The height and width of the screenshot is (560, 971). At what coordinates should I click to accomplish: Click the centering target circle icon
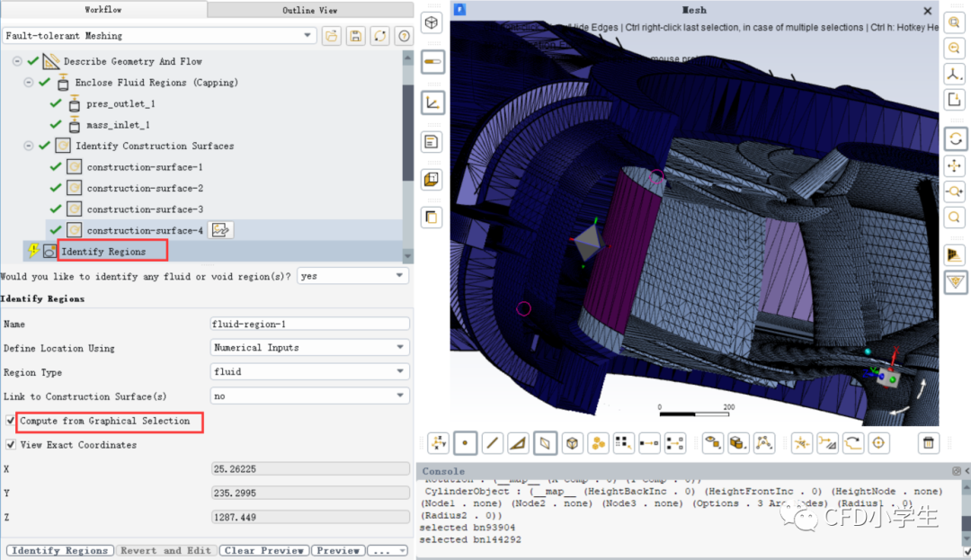pyautogui.click(x=878, y=443)
